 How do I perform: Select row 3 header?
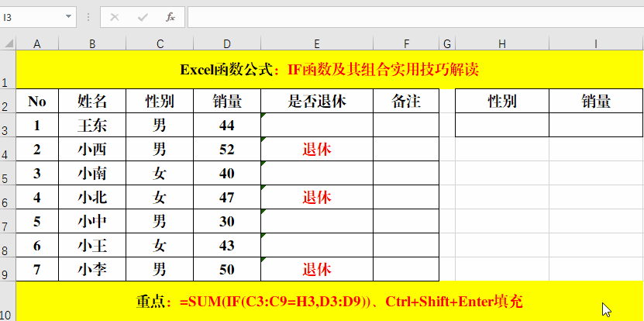tap(8, 125)
